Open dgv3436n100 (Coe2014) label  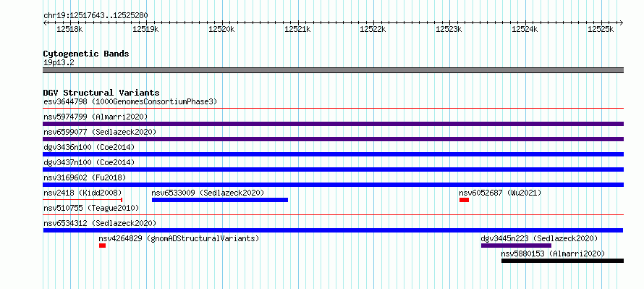pyautogui.click(x=89, y=147)
